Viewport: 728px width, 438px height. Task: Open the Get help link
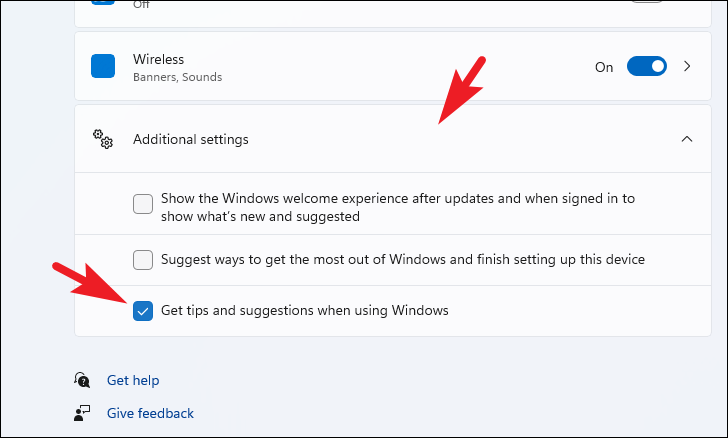133,380
